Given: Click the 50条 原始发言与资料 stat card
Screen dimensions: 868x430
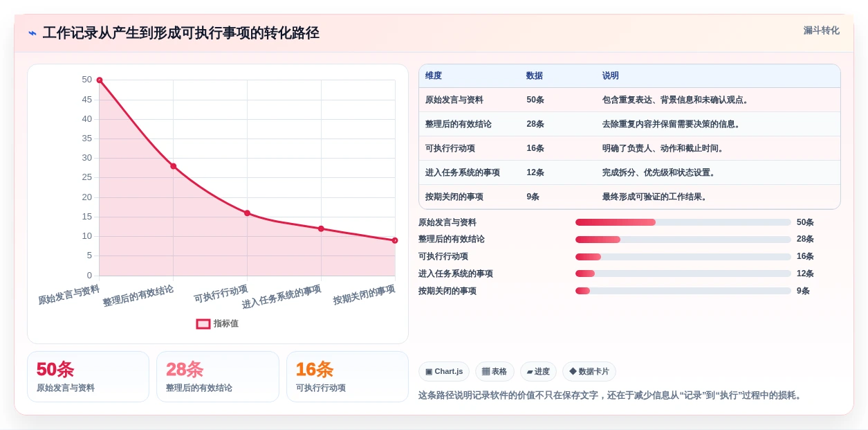Looking at the screenshot, I should 88,377.
